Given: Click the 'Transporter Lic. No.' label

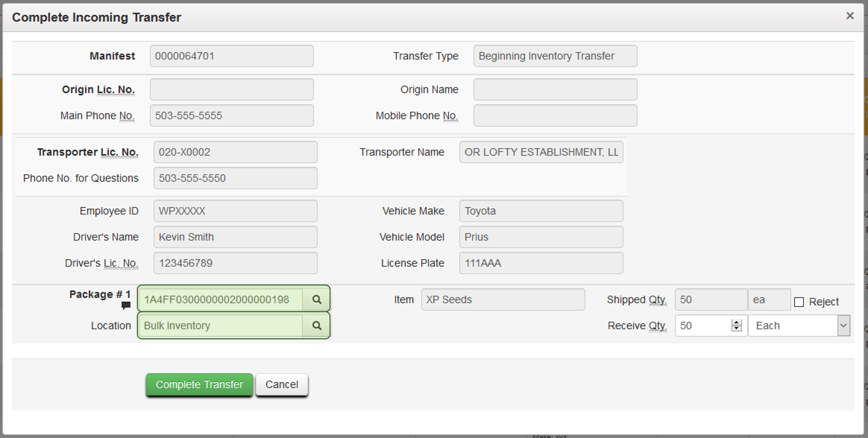Looking at the screenshot, I should (88, 152).
